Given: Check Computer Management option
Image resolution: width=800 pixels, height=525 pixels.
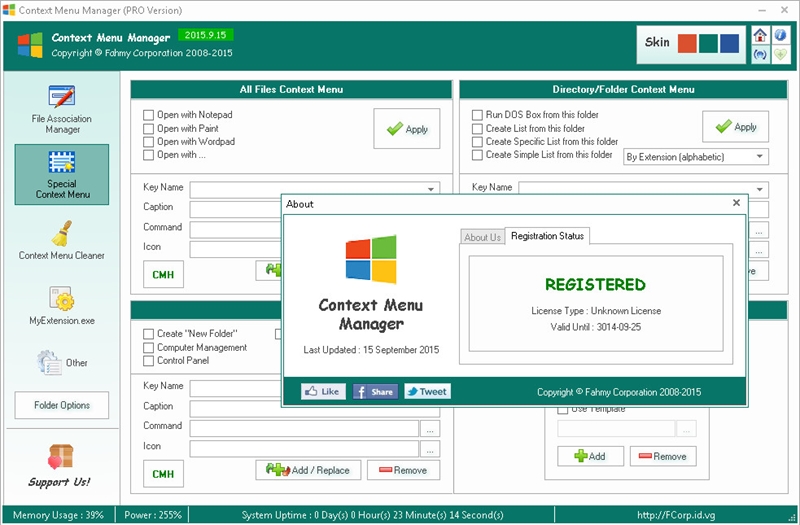Looking at the screenshot, I should [x=148, y=347].
